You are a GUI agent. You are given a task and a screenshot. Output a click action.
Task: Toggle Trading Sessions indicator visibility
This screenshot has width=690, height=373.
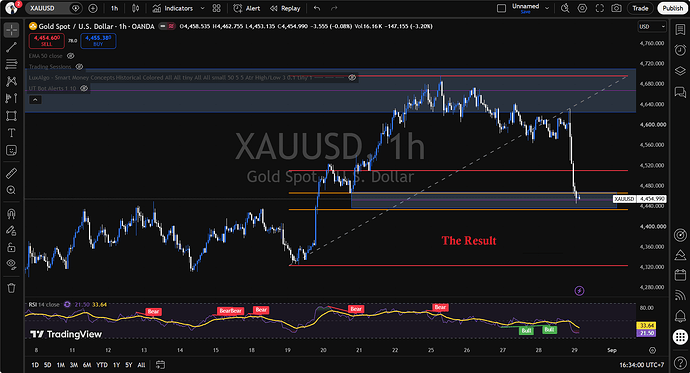coord(79,67)
